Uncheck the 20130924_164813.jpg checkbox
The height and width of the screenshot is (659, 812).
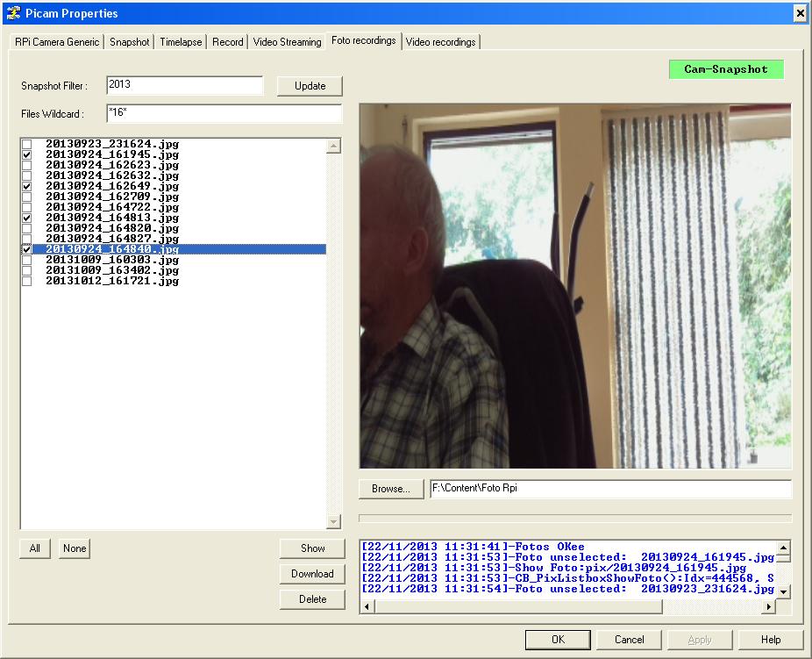(26, 218)
